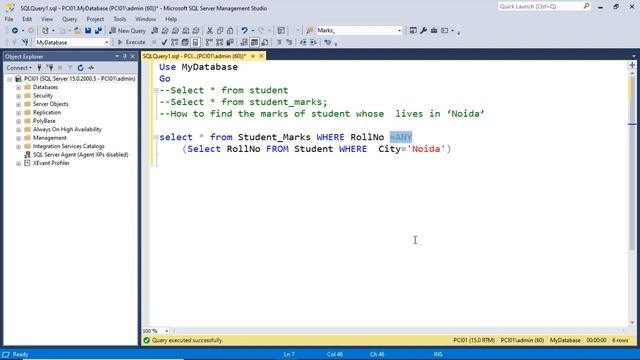
Task: Click the Registered Servers window icon
Action: [413, 31]
